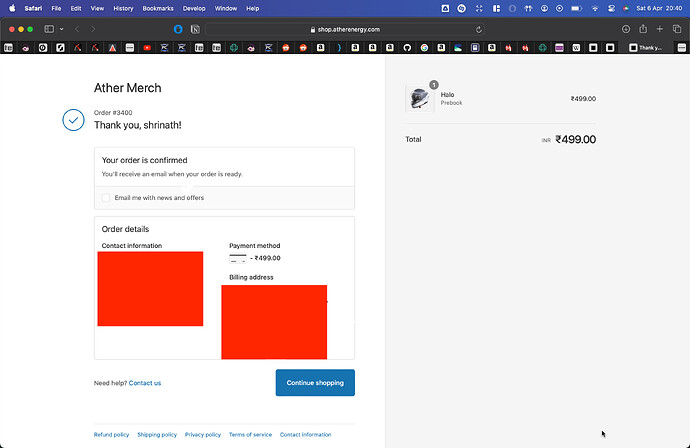Screen dimensions: 690x448
Task: Open the Shipping policy link
Action: (x=157, y=434)
